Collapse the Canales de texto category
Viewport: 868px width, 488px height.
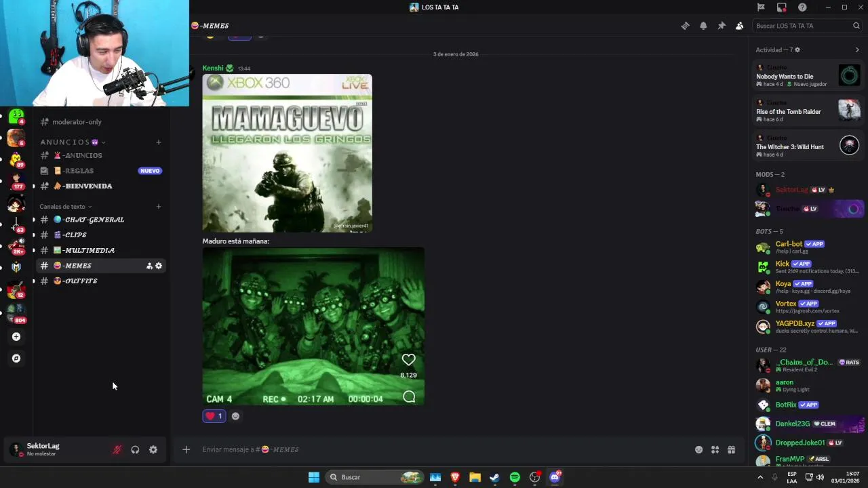pos(65,207)
